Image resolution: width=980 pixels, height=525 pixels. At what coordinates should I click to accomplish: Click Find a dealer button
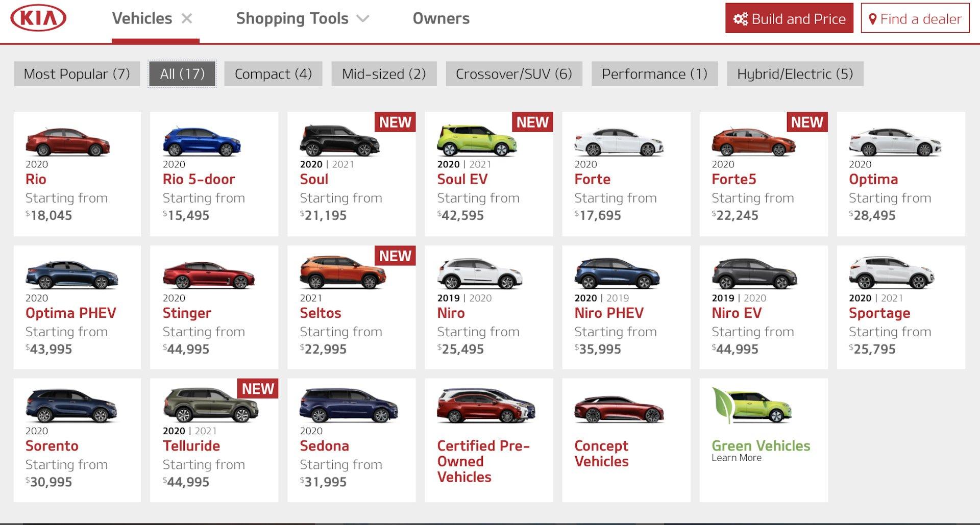tap(915, 19)
